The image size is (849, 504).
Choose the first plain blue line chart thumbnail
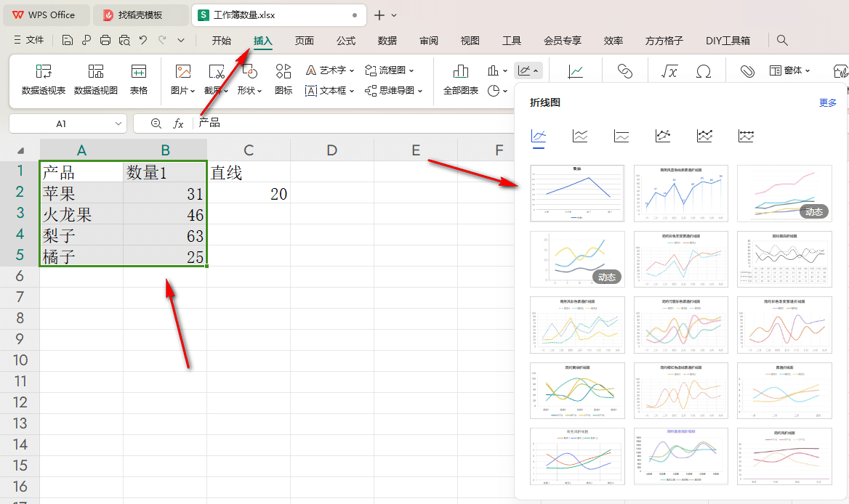click(577, 194)
